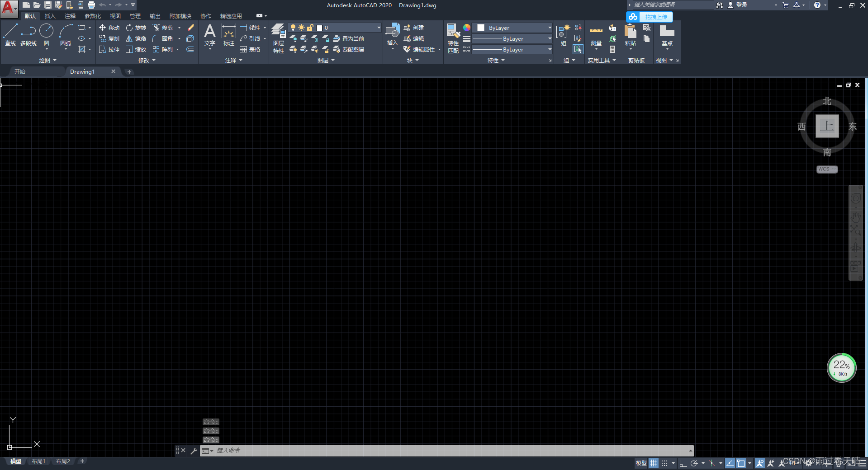This screenshot has width=868, height=470.
Task: Click the 拉伸 (Stretch) tool
Action: [x=109, y=49]
